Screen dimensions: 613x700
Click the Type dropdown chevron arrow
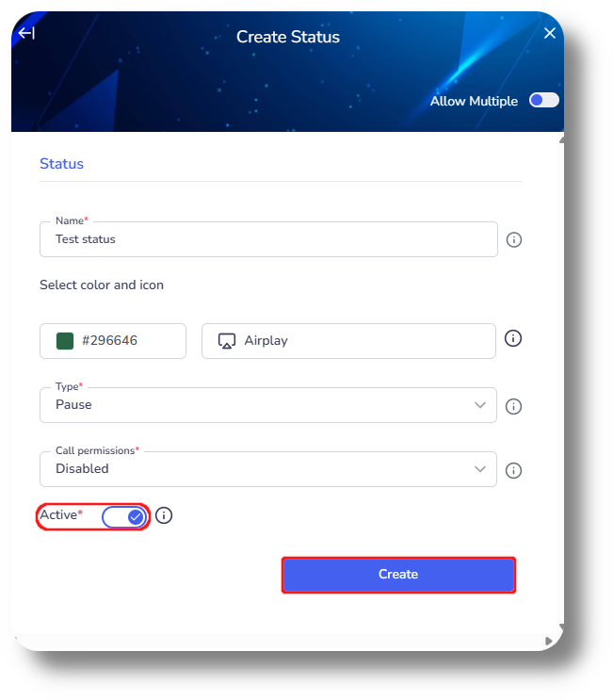(480, 405)
